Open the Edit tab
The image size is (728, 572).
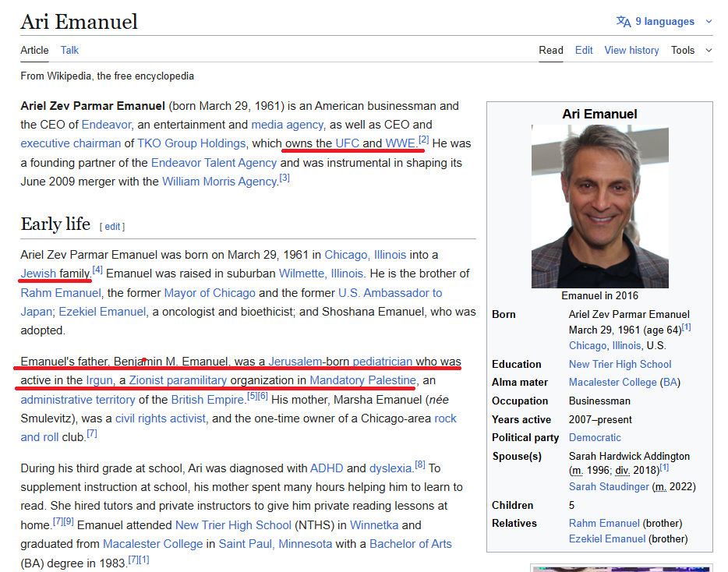pos(584,50)
